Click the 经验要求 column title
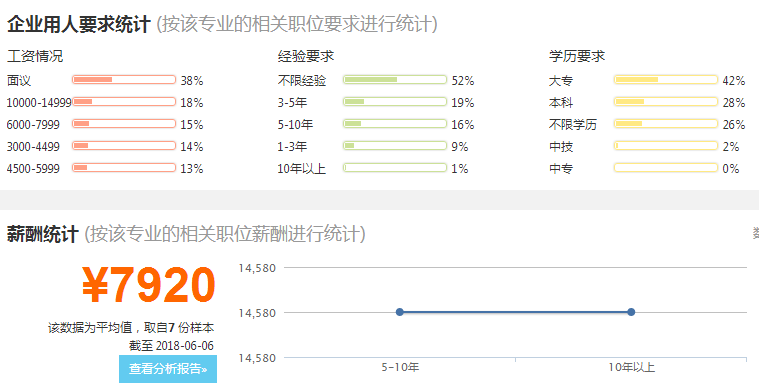759x391 pixels. click(306, 56)
